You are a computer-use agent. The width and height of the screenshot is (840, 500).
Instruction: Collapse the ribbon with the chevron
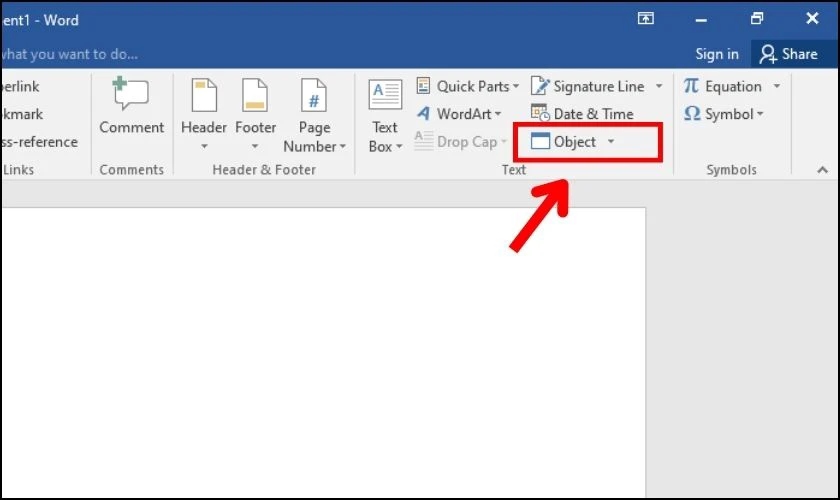822,170
